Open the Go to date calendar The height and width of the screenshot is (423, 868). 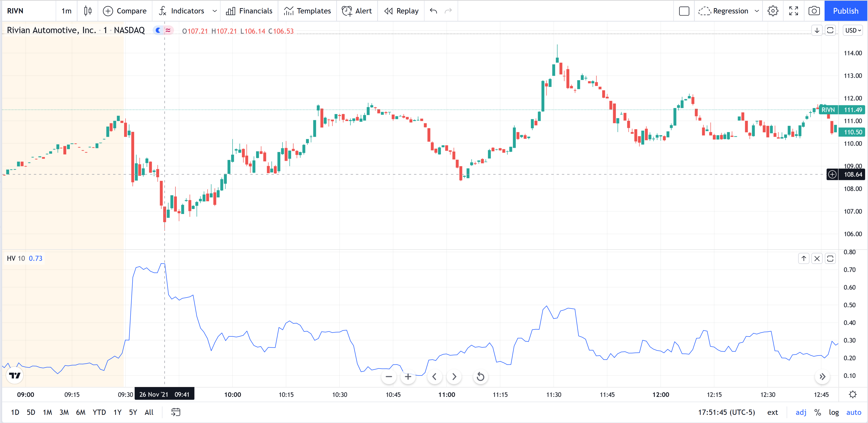coord(176,412)
